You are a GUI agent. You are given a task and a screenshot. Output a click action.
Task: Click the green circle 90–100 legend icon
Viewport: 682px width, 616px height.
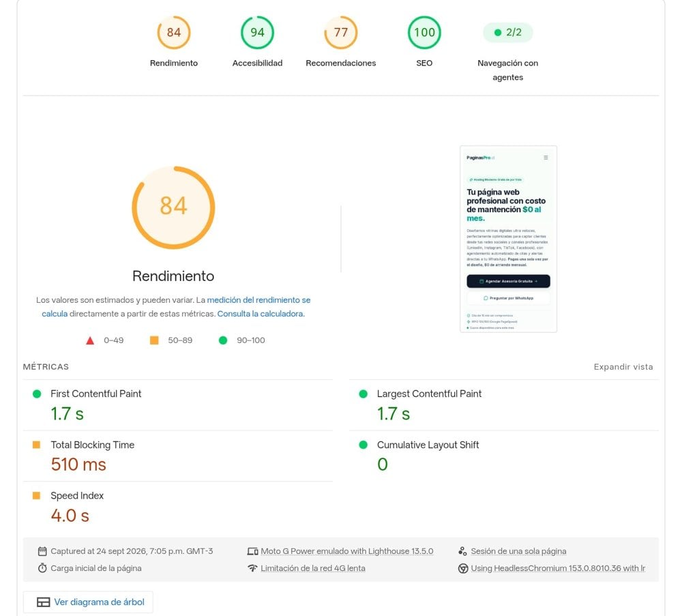223,340
